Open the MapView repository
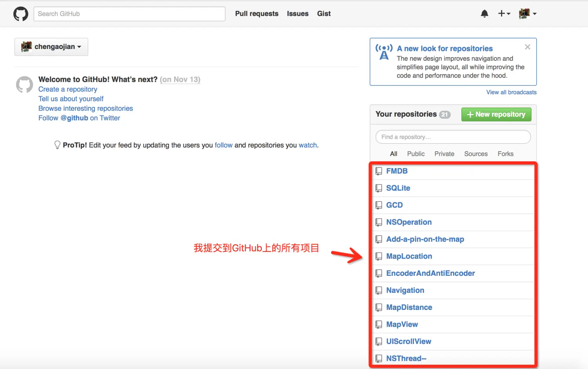588x369 pixels. (402, 324)
